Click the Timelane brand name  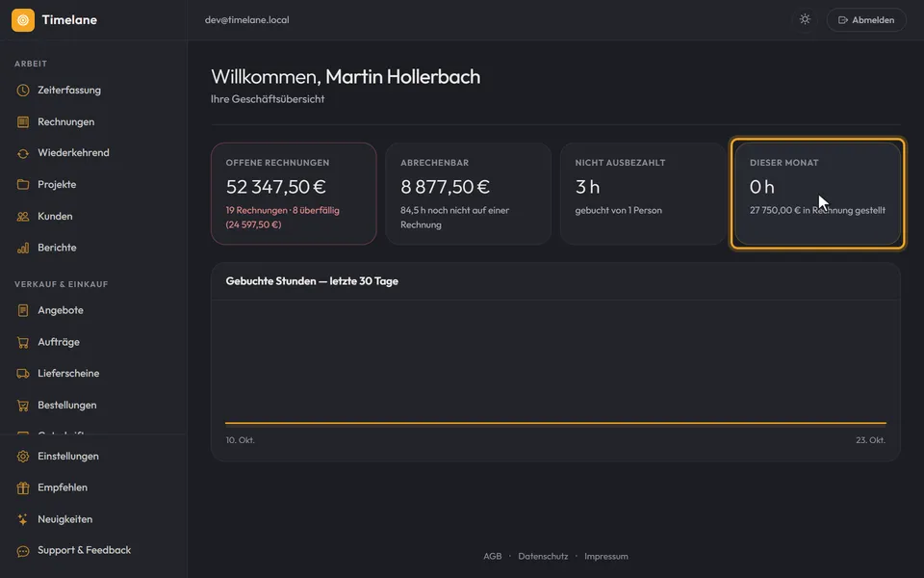[x=69, y=20]
